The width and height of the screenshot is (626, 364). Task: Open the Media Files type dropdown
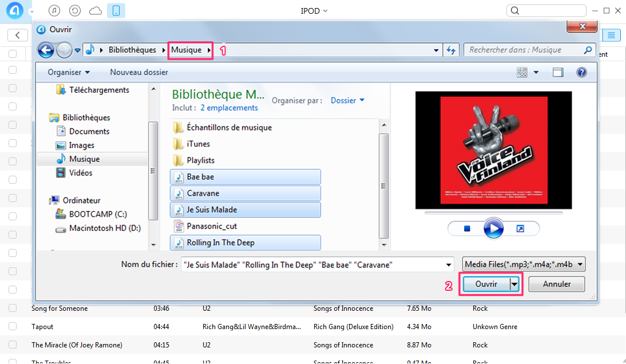pos(524,264)
